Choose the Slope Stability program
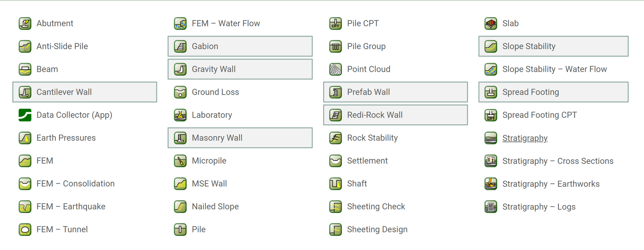The image size is (644, 250). 553,46
